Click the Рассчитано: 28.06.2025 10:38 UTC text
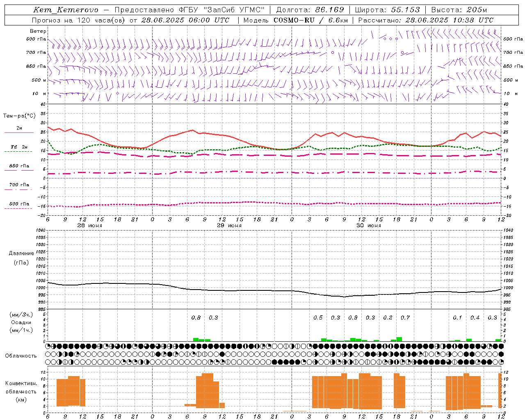Screen dimensions: 525x420 point(426,20)
